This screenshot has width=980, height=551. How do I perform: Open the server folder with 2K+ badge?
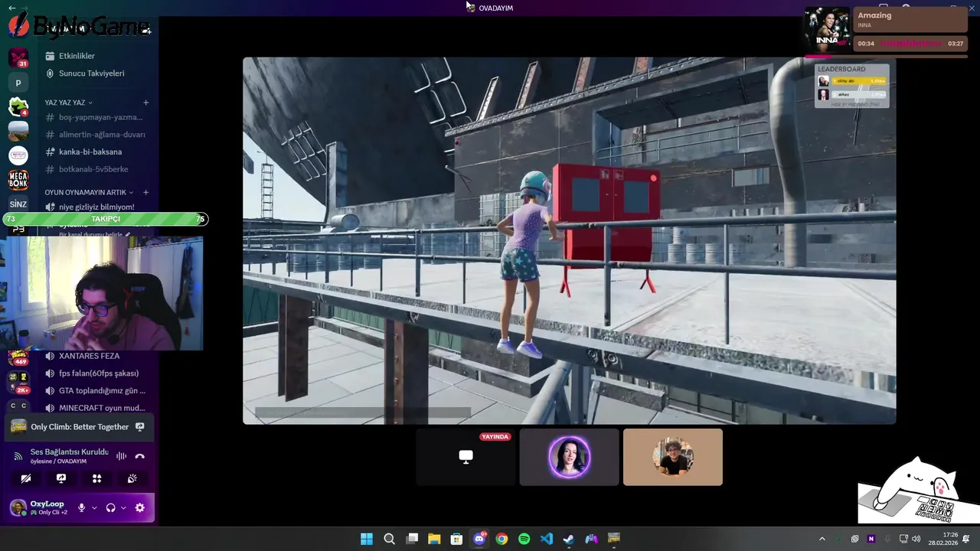pos(18,382)
